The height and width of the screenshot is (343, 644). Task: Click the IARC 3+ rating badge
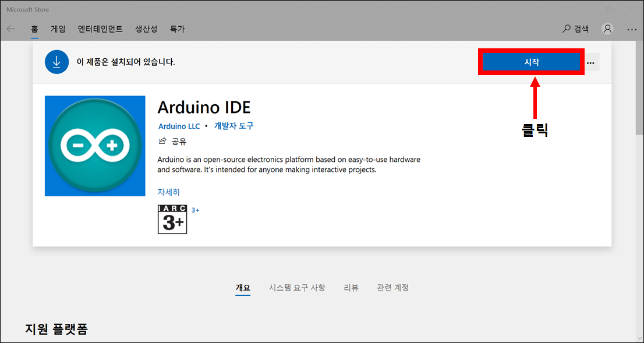click(172, 220)
